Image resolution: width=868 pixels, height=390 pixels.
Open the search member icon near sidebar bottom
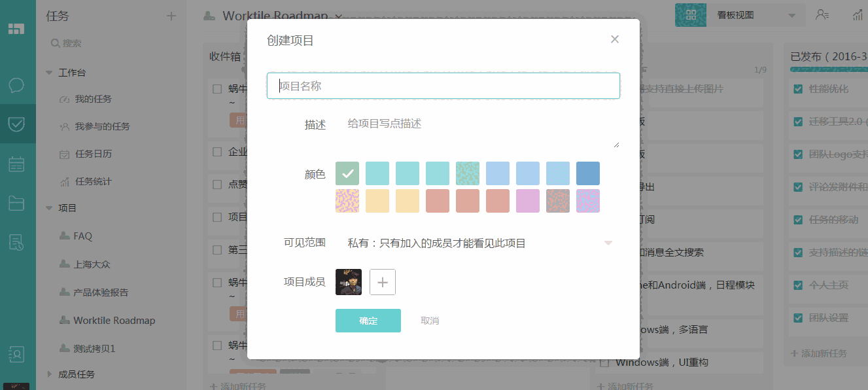pyautogui.click(x=17, y=354)
